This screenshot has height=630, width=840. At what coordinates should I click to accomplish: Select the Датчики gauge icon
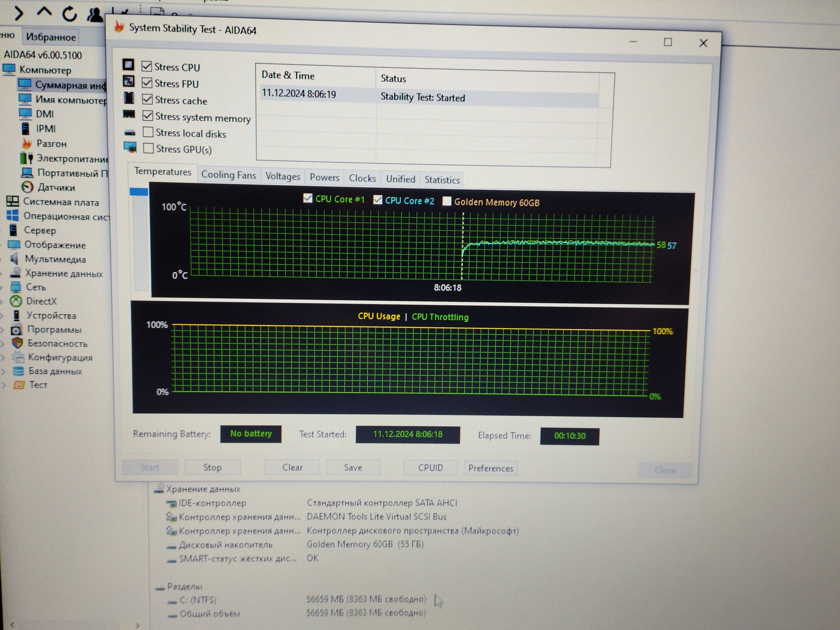click(x=28, y=187)
